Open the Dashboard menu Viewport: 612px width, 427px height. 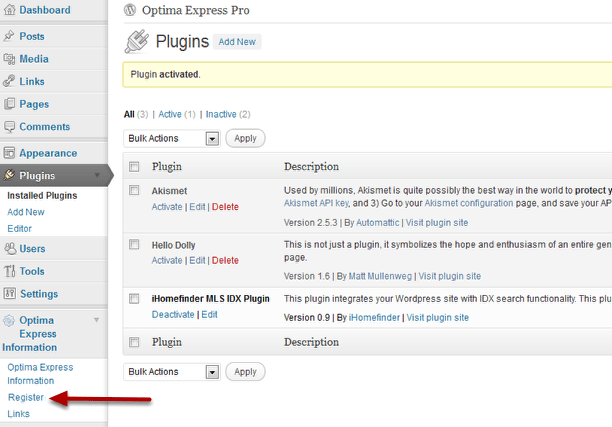pos(45,10)
